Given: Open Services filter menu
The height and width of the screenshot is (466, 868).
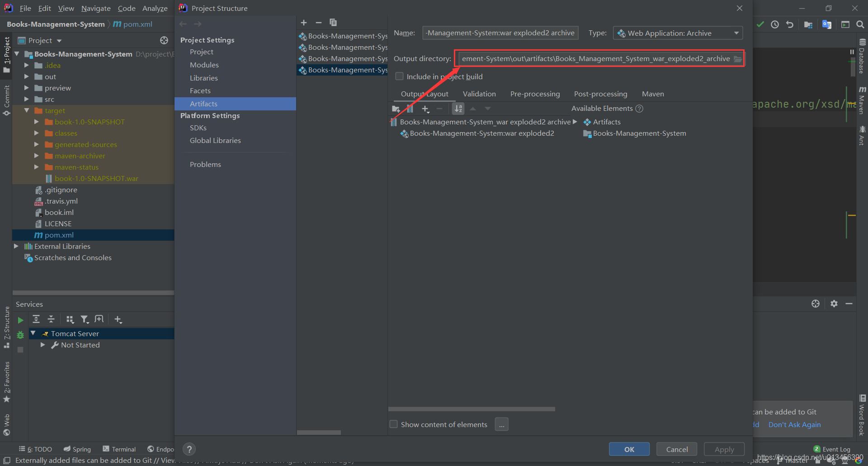Looking at the screenshot, I should [85, 319].
